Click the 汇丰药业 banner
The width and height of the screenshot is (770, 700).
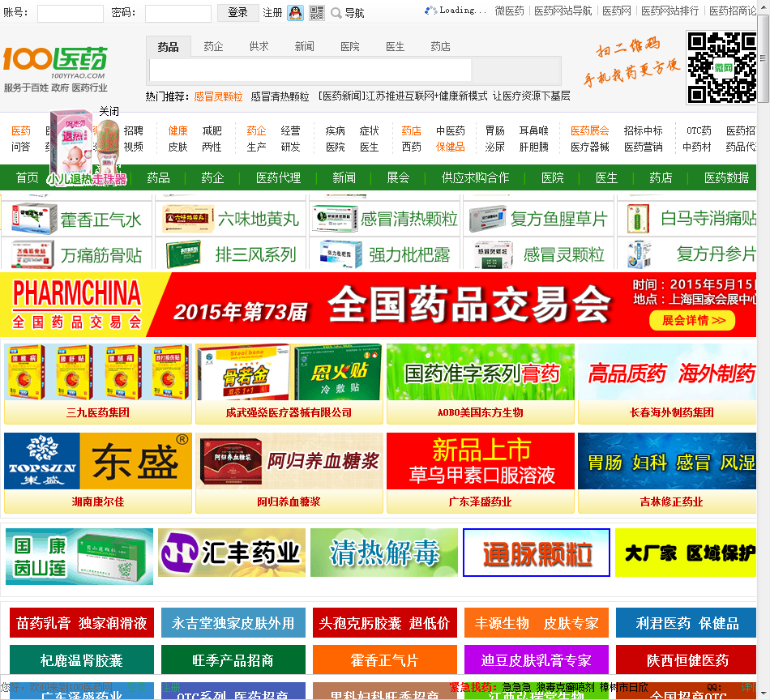click(232, 553)
